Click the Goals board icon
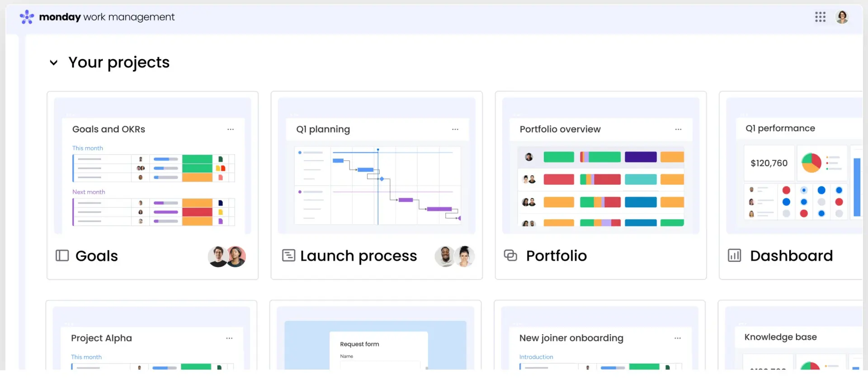Viewport: 868px width, 378px height. (62, 256)
